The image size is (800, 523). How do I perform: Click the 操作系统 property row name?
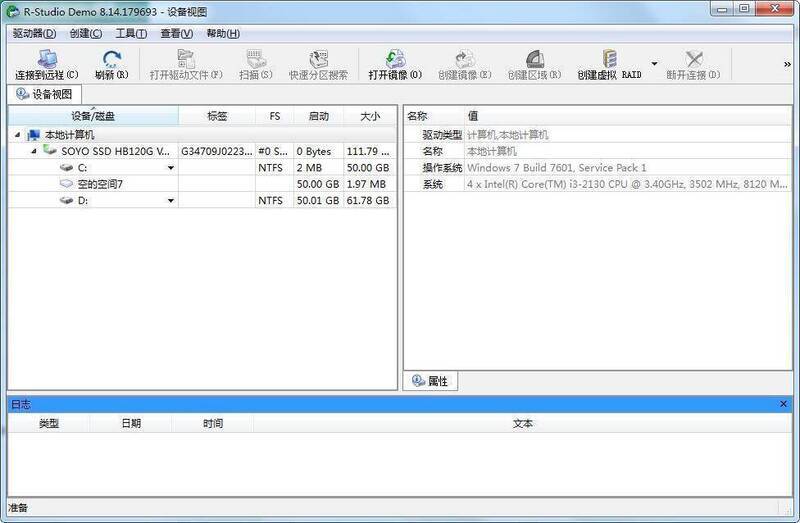pos(442,168)
